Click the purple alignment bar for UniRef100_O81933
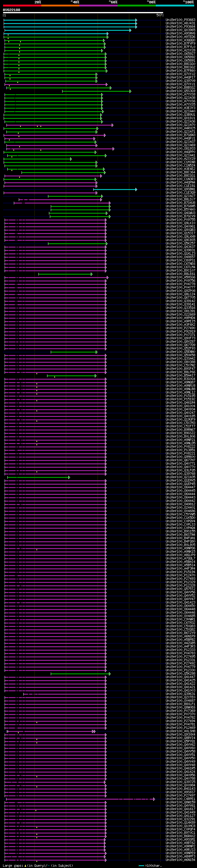The image size is (197, 868). (x=60, y=149)
